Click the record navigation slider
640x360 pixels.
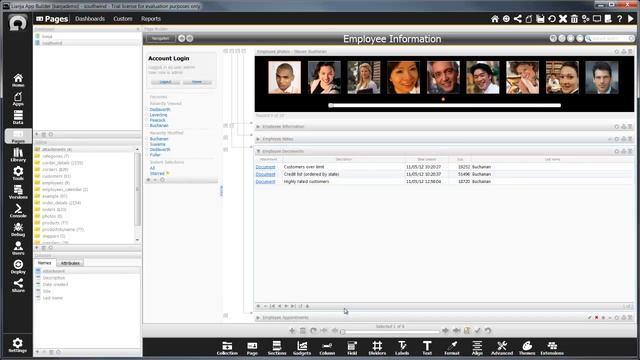(391, 332)
